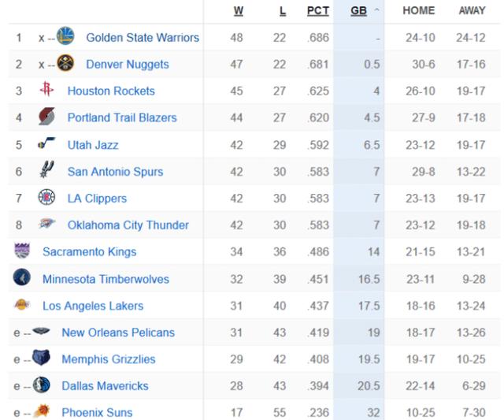The image size is (504, 420).
Task: Open Phoenix Suns team page
Action: (x=97, y=412)
